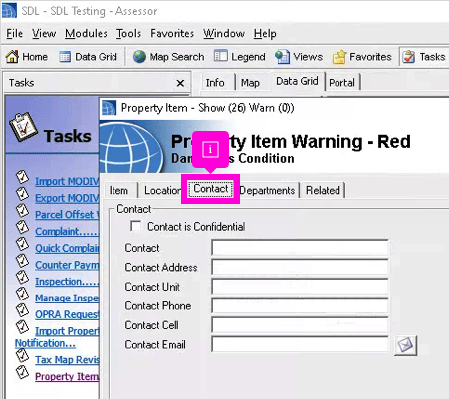The image size is (450, 400).
Task: Launch Map Search globe icon
Action: tap(139, 57)
